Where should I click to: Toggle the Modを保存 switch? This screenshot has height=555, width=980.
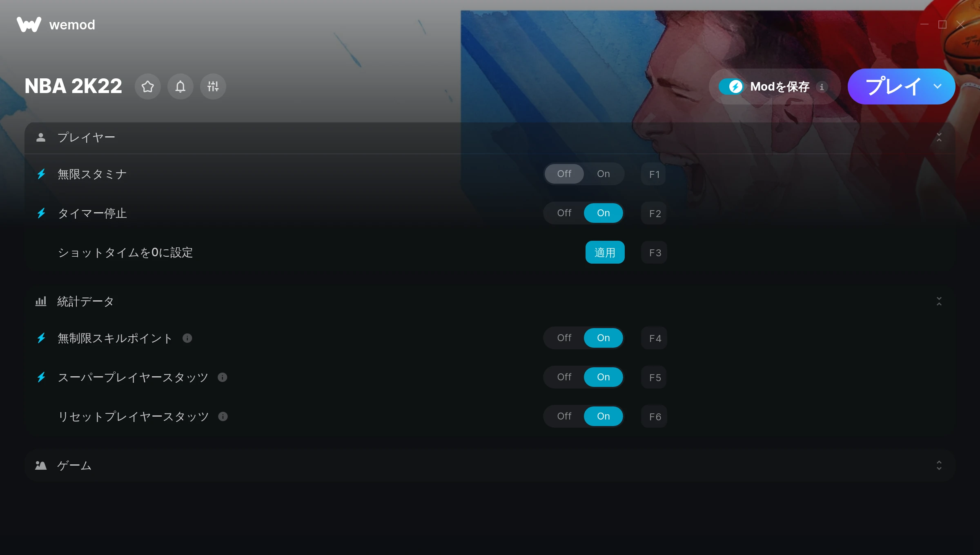pyautogui.click(x=731, y=87)
